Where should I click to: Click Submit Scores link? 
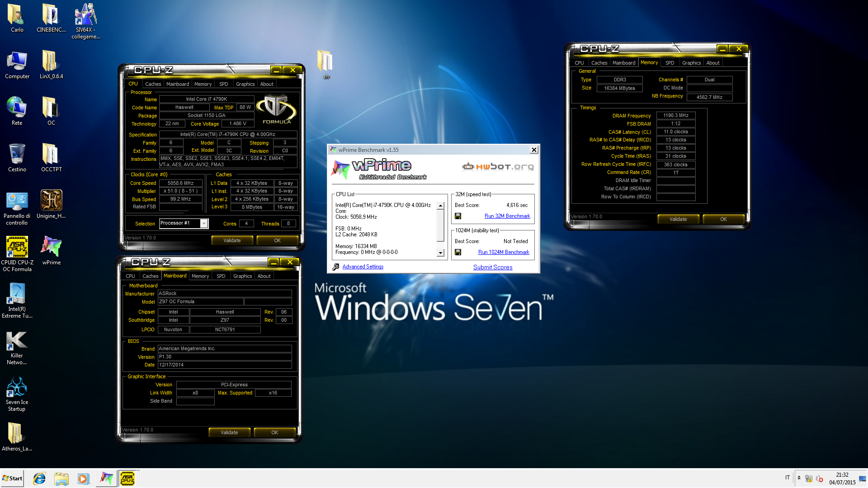(493, 267)
